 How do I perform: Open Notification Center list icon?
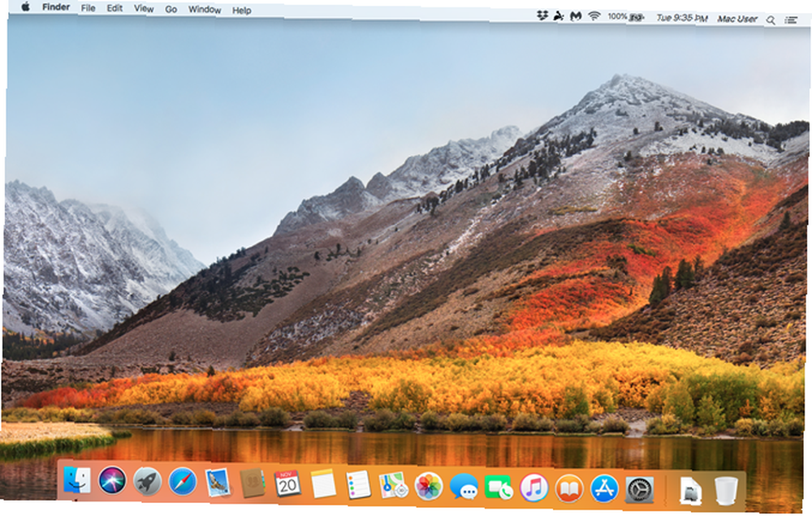click(x=791, y=20)
